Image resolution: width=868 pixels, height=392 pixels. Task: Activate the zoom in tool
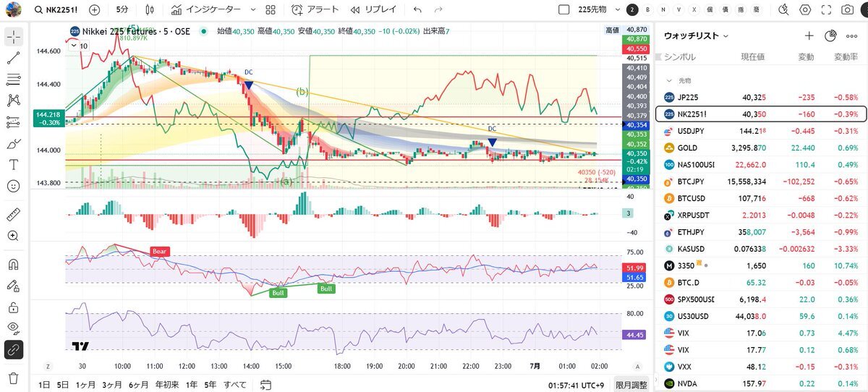(x=14, y=236)
